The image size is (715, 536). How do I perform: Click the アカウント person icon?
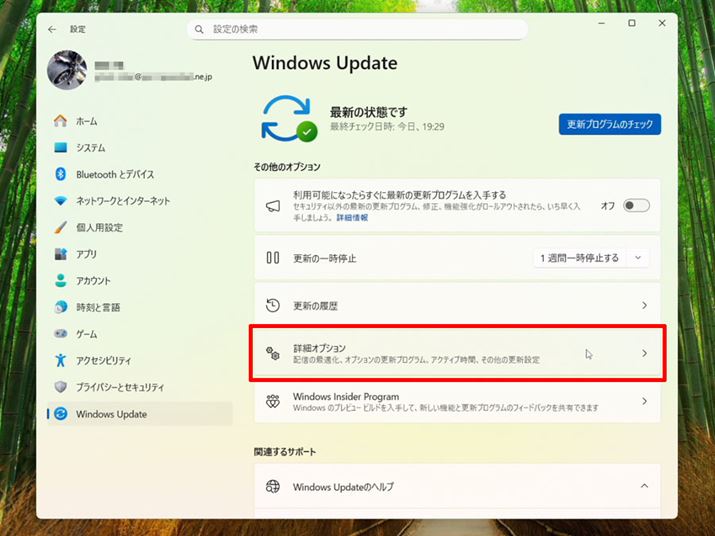tap(60, 280)
